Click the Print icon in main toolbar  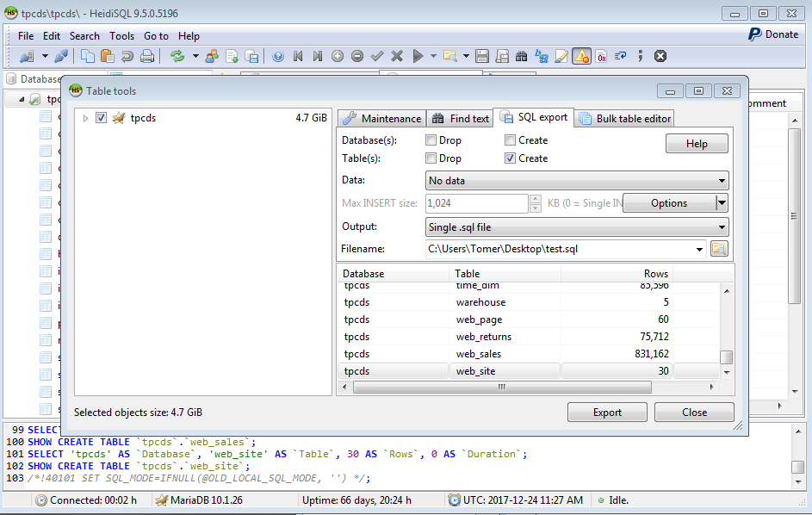tap(147, 56)
